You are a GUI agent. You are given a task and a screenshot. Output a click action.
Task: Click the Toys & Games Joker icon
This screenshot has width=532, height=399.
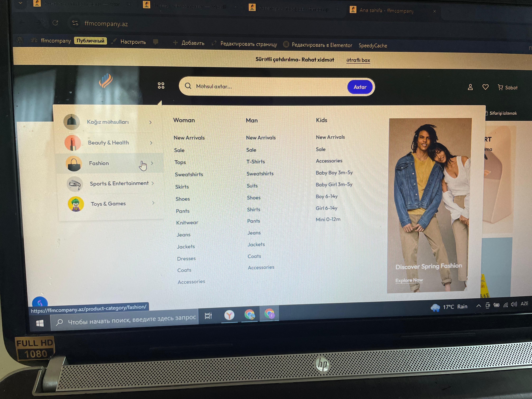point(76,204)
